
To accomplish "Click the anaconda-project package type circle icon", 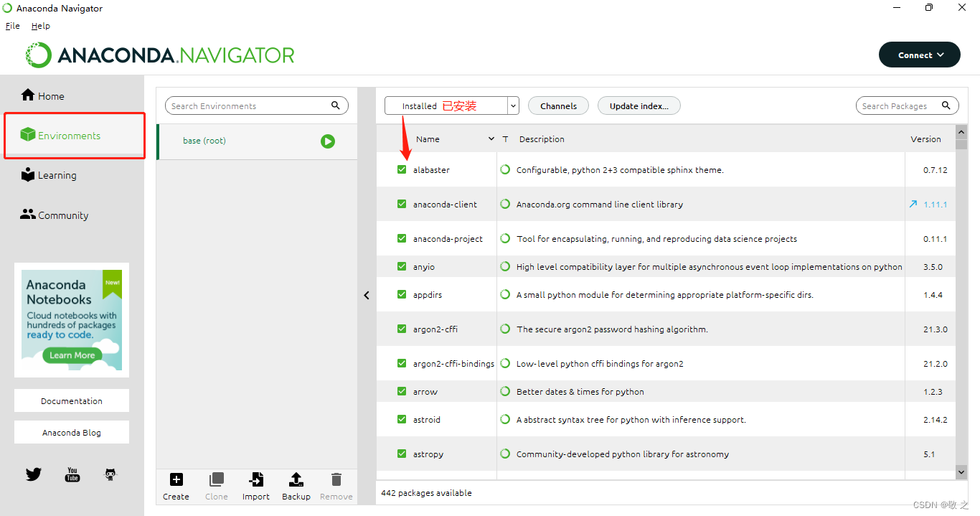I will tap(505, 238).
